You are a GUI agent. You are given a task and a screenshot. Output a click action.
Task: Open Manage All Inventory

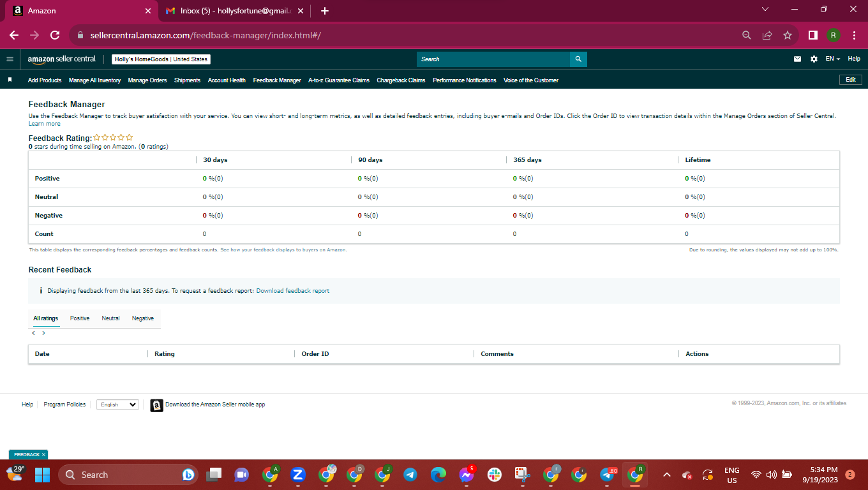coord(94,80)
